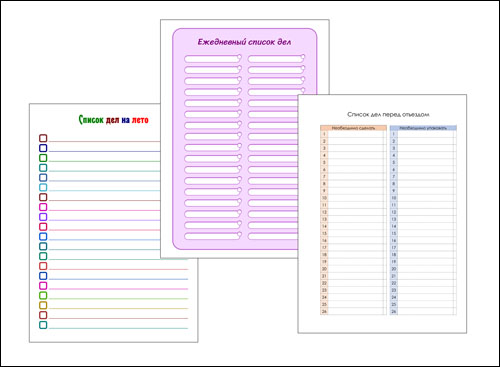Select the orange "Необходимо сделать" column header

353,128
